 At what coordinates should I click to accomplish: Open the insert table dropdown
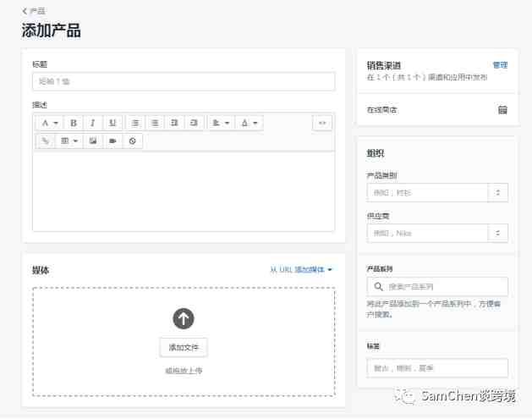coord(69,141)
